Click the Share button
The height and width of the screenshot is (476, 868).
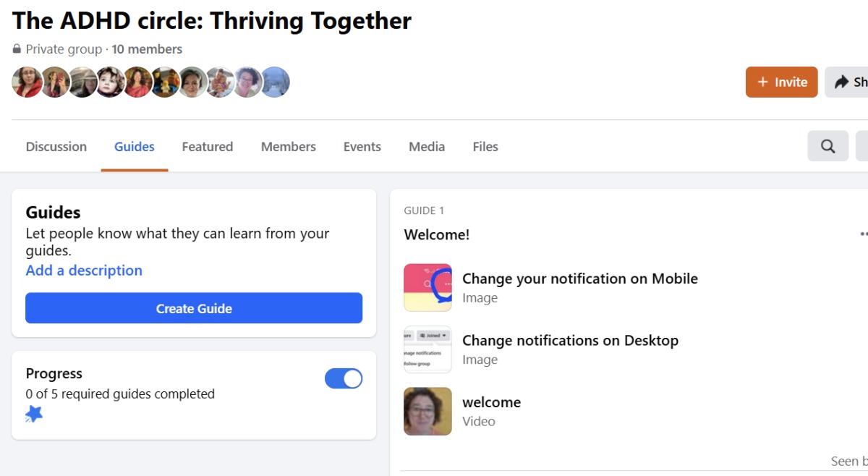(x=847, y=82)
